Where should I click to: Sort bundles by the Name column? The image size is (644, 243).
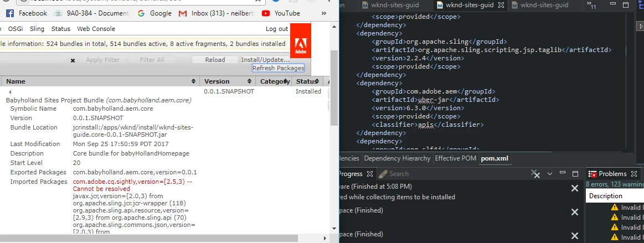tap(100, 81)
